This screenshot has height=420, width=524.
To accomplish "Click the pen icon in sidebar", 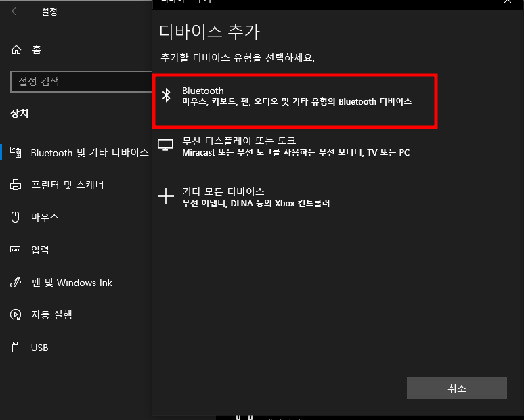I will [16, 283].
